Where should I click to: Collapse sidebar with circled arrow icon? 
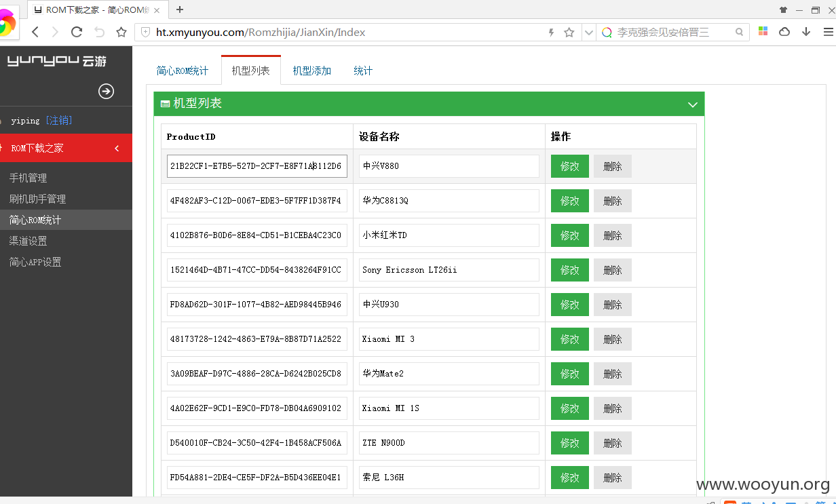coord(106,91)
